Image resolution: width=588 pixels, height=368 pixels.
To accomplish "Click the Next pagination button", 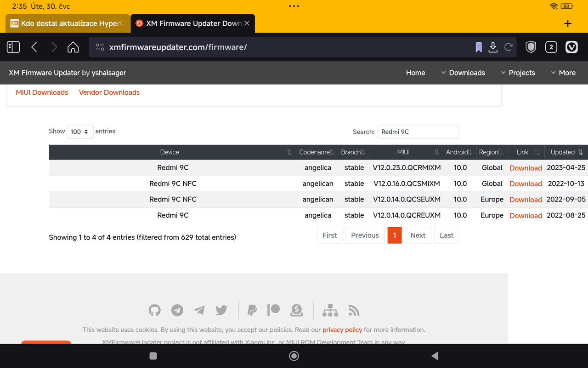I will pyautogui.click(x=418, y=235).
